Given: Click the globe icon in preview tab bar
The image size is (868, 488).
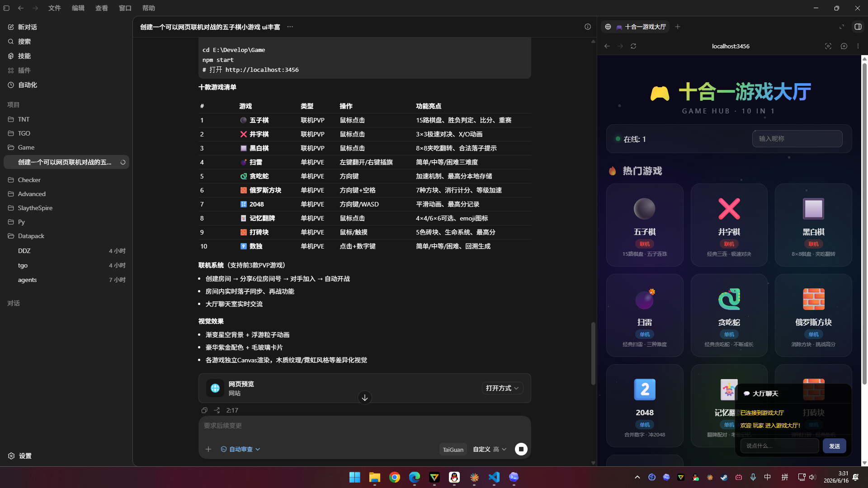Looking at the screenshot, I should [x=608, y=27].
